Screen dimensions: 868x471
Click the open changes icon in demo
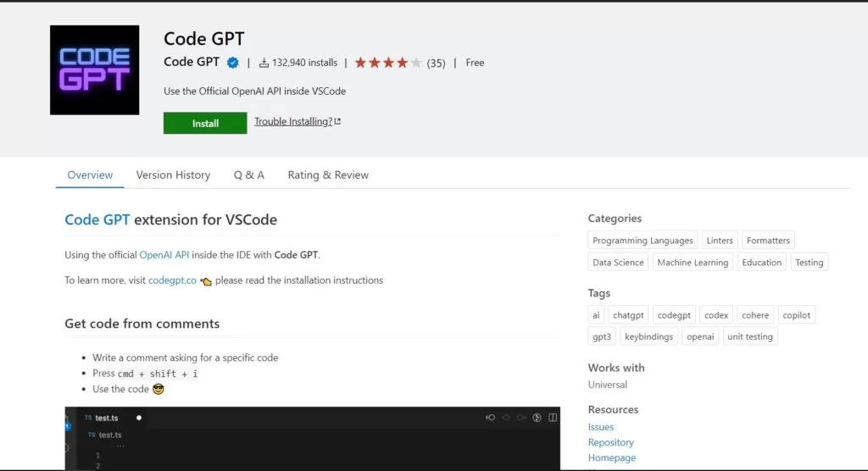(490, 418)
